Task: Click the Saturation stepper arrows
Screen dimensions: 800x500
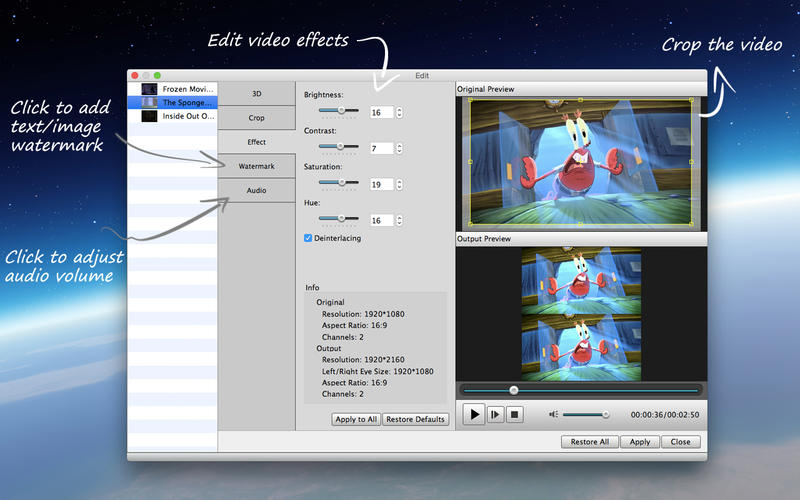Action: pyautogui.click(x=399, y=184)
